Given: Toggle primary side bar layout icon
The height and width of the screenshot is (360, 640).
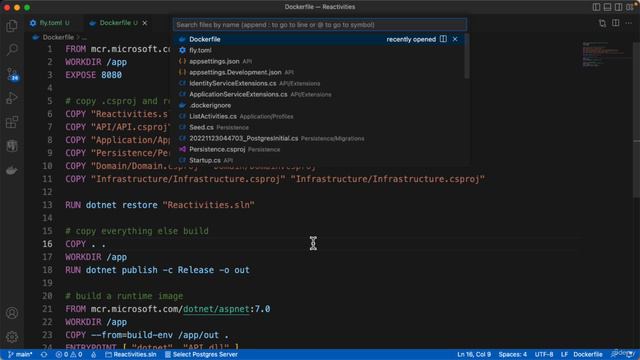Looking at the screenshot, I should [x=596, y=7].
